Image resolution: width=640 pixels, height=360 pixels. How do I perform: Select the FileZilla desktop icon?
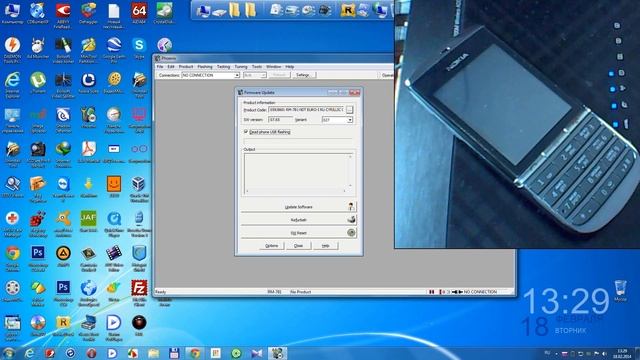click(x=139, y=292)
